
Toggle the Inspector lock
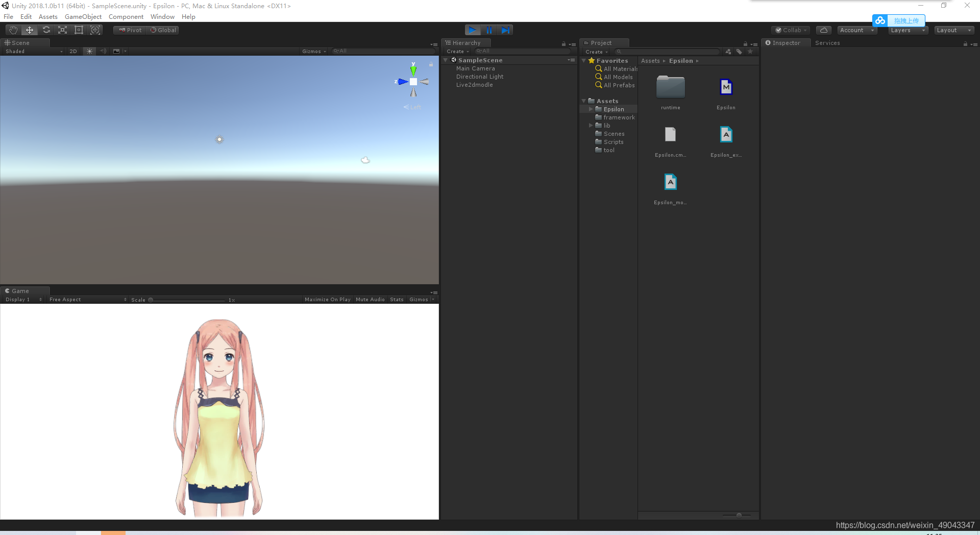[x=965, y=44]
